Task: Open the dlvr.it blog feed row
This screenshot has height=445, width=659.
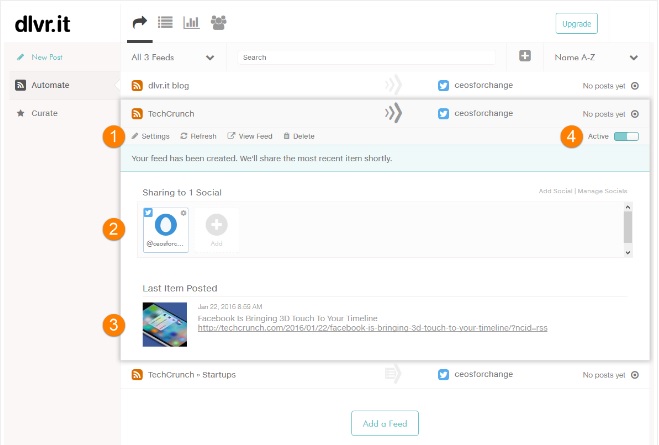Action: click(x=385, y=85)
